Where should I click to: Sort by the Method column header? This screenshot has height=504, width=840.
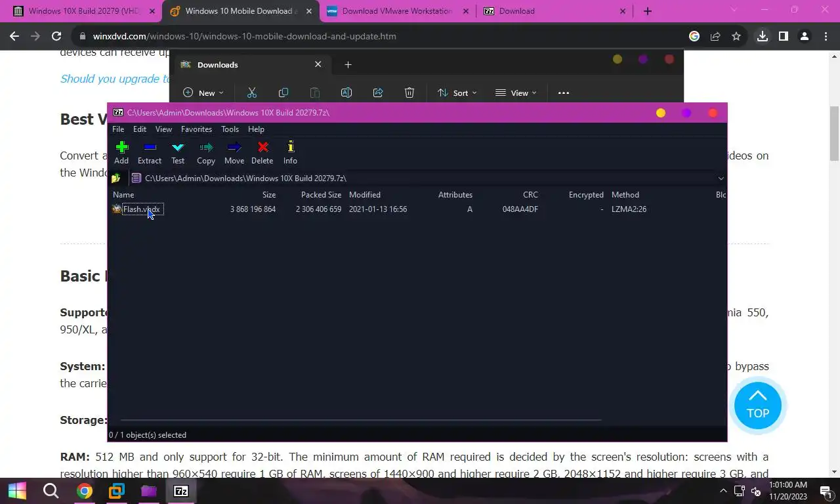pos(625,195)
